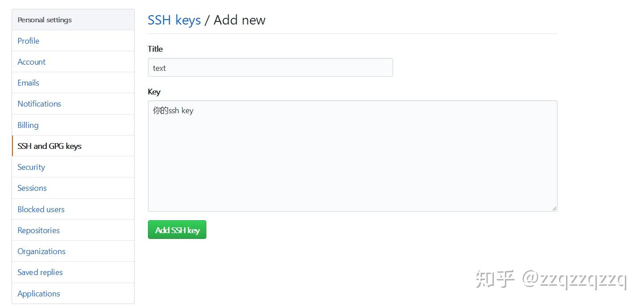Open Security settings

point(31,167)
